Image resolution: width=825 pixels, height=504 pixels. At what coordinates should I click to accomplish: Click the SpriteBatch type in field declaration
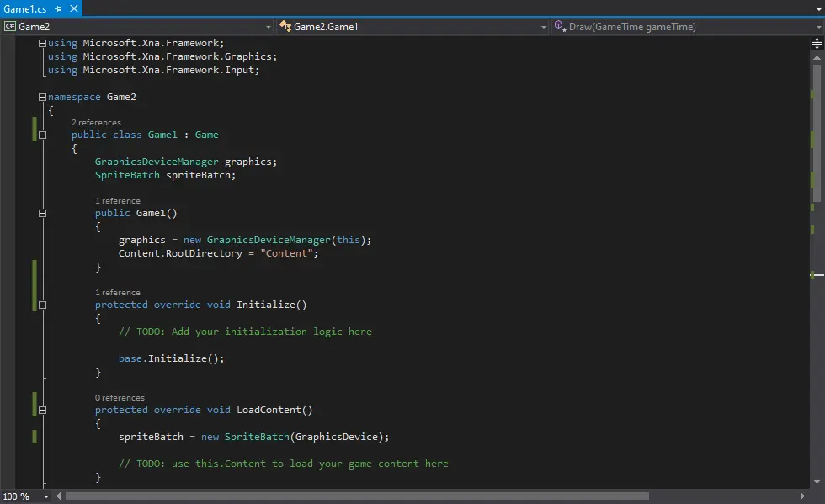(x=127, y=175)
